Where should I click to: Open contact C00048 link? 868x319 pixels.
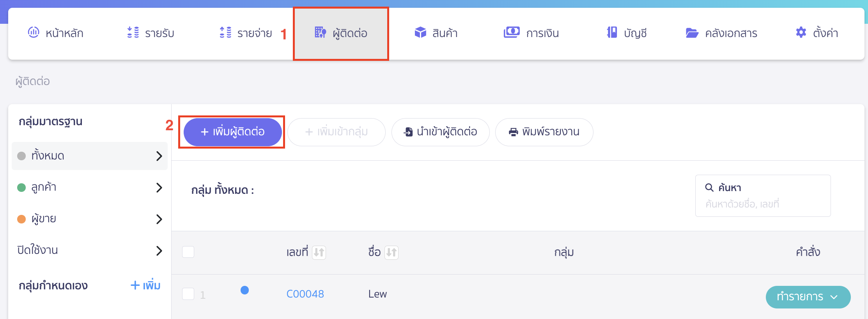coord(305,294)
